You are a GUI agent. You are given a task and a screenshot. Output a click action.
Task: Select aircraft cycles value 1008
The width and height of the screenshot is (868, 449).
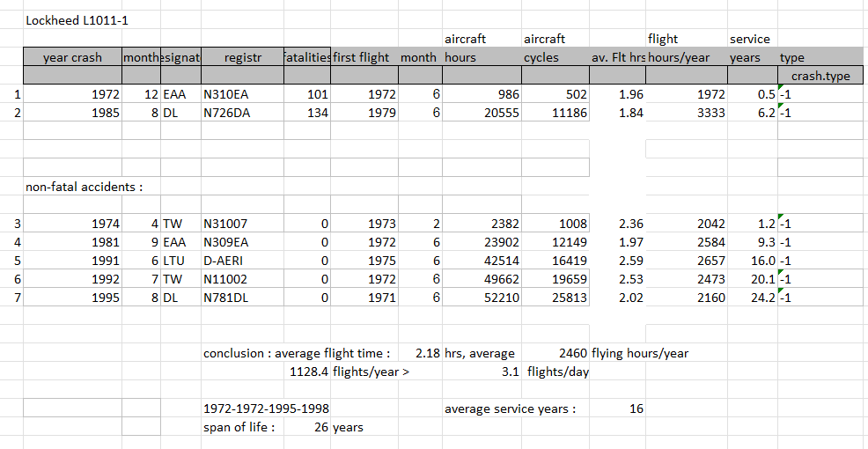555,224
